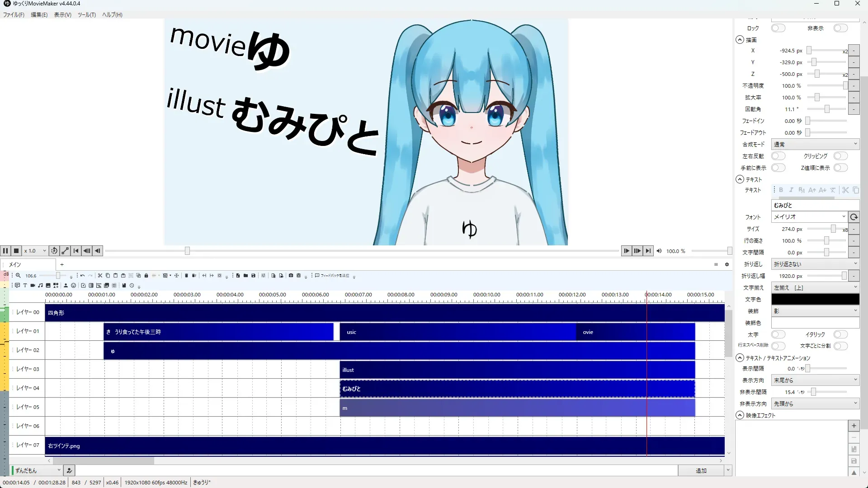This screenshot has width=868, height=488.
Task: Add an audio item with the music note icon
Action: point(41,286)
